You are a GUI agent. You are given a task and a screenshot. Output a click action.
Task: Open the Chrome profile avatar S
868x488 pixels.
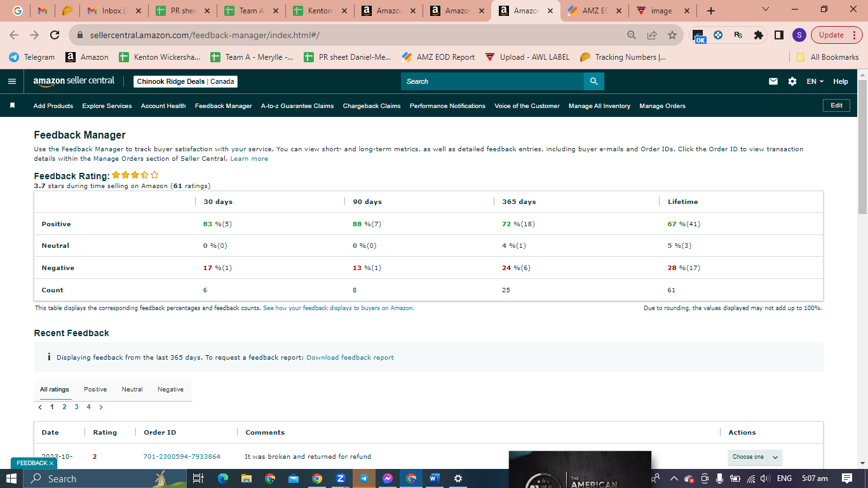(x=799, y=35)
